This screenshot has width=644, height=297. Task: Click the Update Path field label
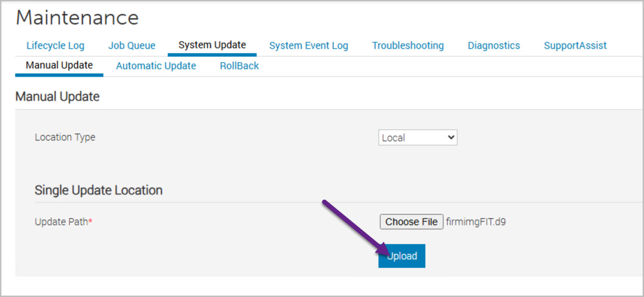(61, 222)
